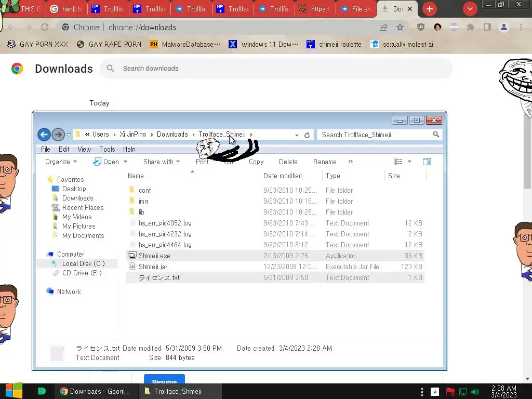Open the view options dropdown arrow
Image resolution: width=532 pixels, height=399 pixels.
click(x=409, y=162)
